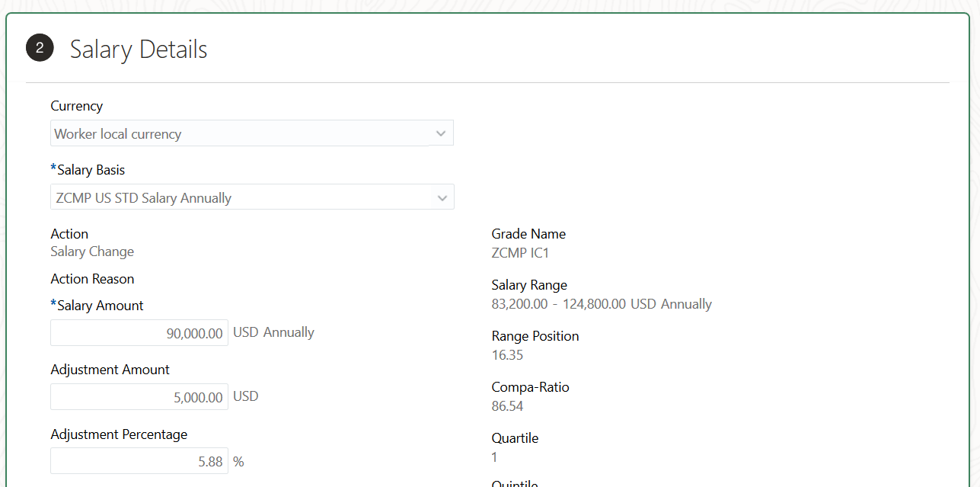Click the Adjustment Percentage input field
This screenshot has width=980, height=487.
[x=139, y=461]
